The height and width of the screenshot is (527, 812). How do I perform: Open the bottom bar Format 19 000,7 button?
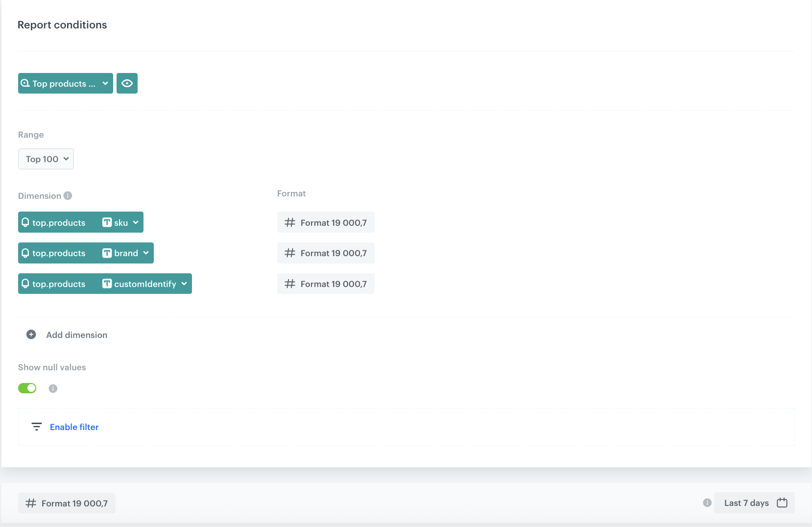coord(67,503)
